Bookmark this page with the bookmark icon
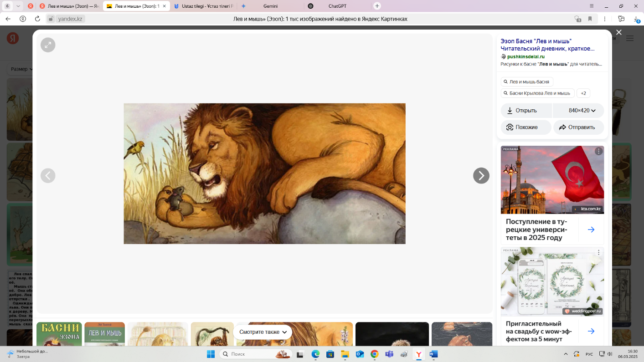The image size is (644, 362). point(590,19)
